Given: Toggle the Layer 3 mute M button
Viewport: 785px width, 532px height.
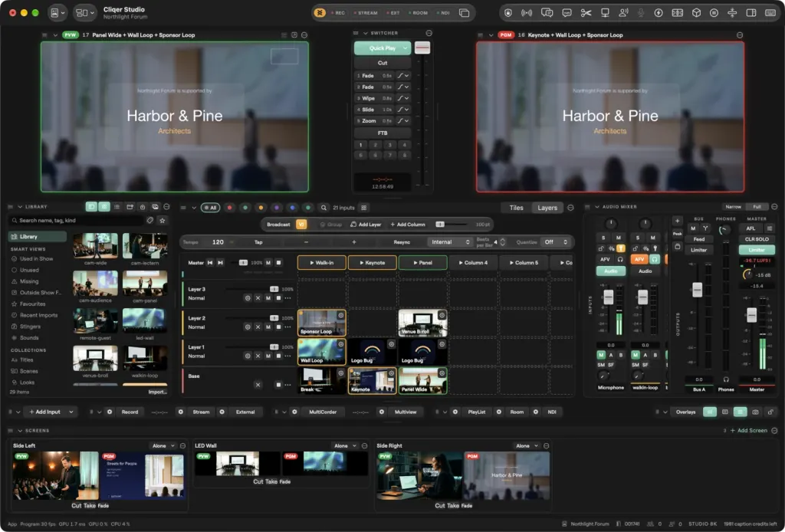Looking at the screenshot, I should coord(268,297).
